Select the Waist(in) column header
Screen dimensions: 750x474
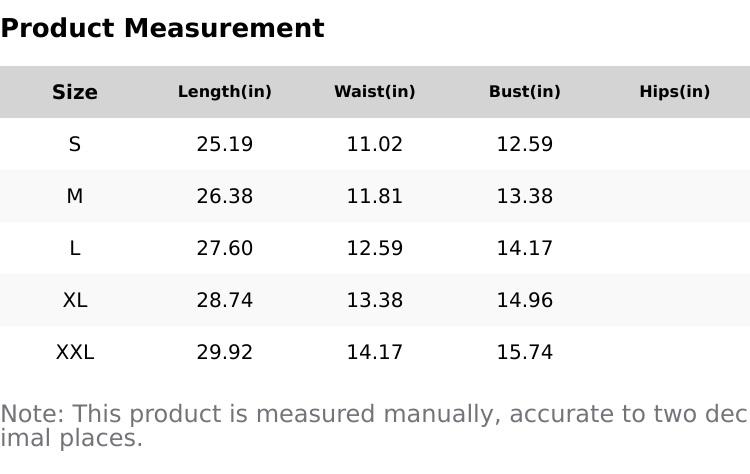click(x=375, y=92)
